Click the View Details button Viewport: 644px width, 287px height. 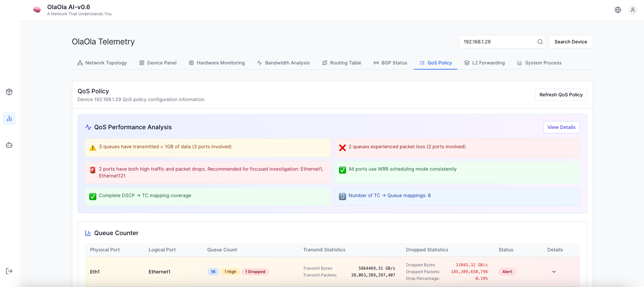[x=562, y=127]
